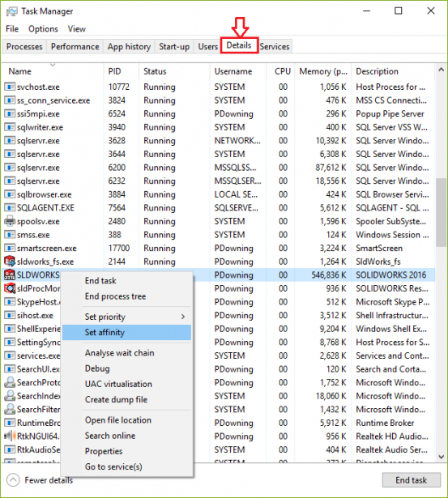Viewport: 448px width, 498px height.
Task: Collapse view with Fewer details chevron
Action: coord(13,480)
